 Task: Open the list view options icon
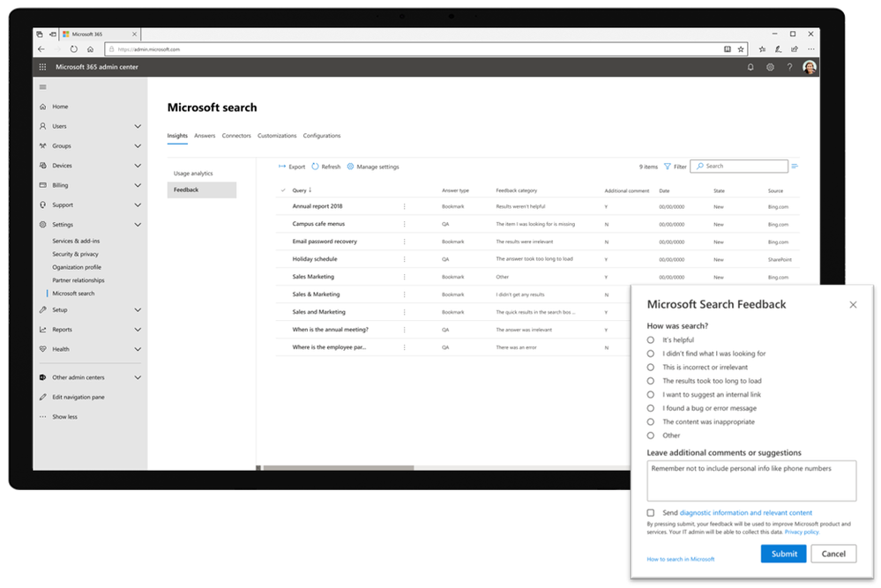(x=795, y=166)
